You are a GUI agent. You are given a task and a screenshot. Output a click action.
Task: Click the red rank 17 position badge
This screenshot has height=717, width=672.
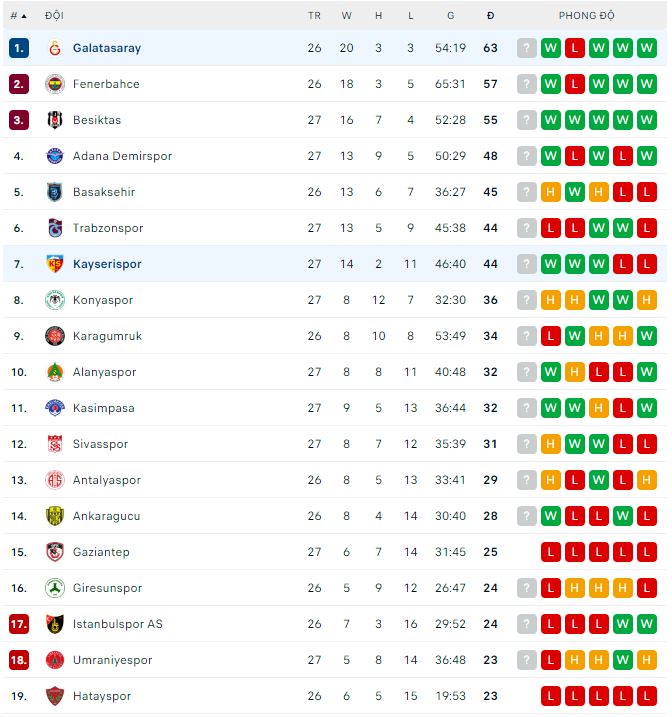(x=19, y=624)
